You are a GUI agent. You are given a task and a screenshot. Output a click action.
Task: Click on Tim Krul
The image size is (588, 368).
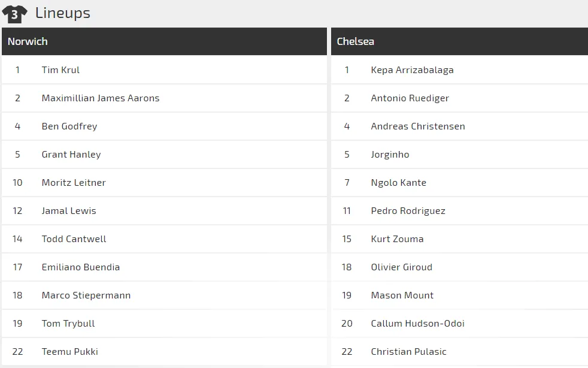(x=60, y=70)
